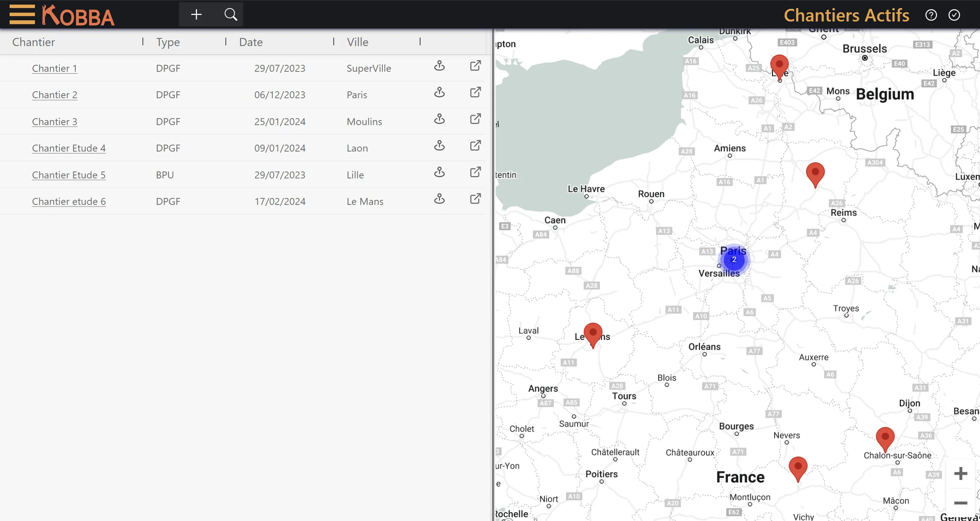This screenshot has height=521, width=980.
Task: Sort by the Date column header
Action: tap(251, 42)
